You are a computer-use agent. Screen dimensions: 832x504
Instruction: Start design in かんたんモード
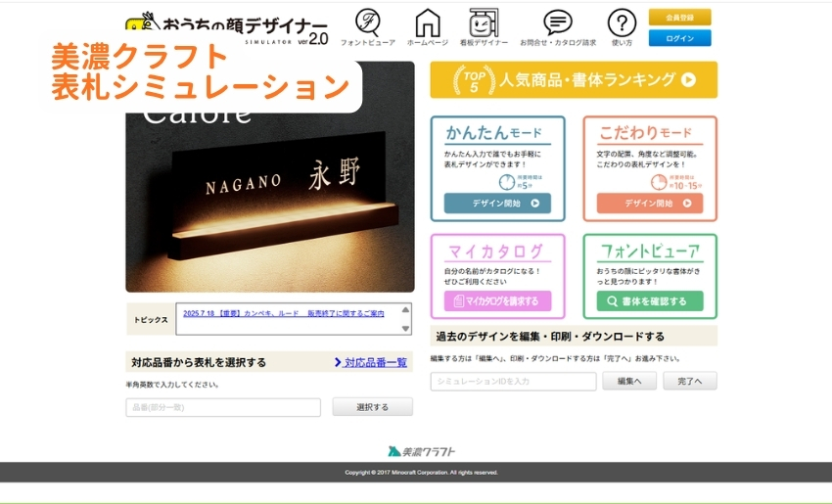[497, 204]
